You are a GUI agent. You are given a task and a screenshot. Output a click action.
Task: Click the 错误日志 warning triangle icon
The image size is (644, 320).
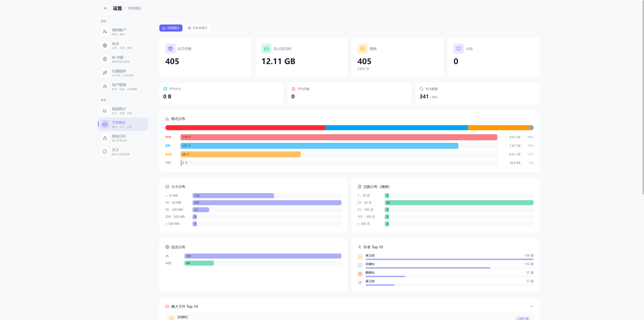[x=105, y=138]
